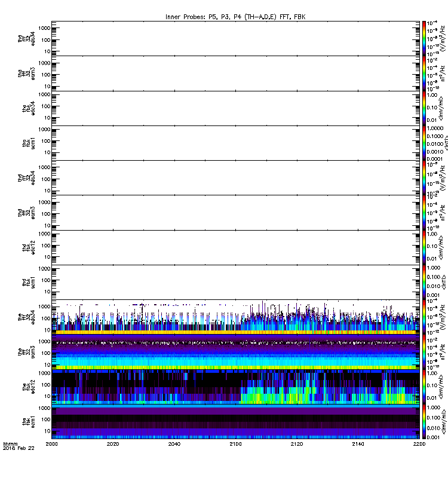Click the 'the fff 32 edc34' panel label
448x478 pixels.
[x=26, y=317]
